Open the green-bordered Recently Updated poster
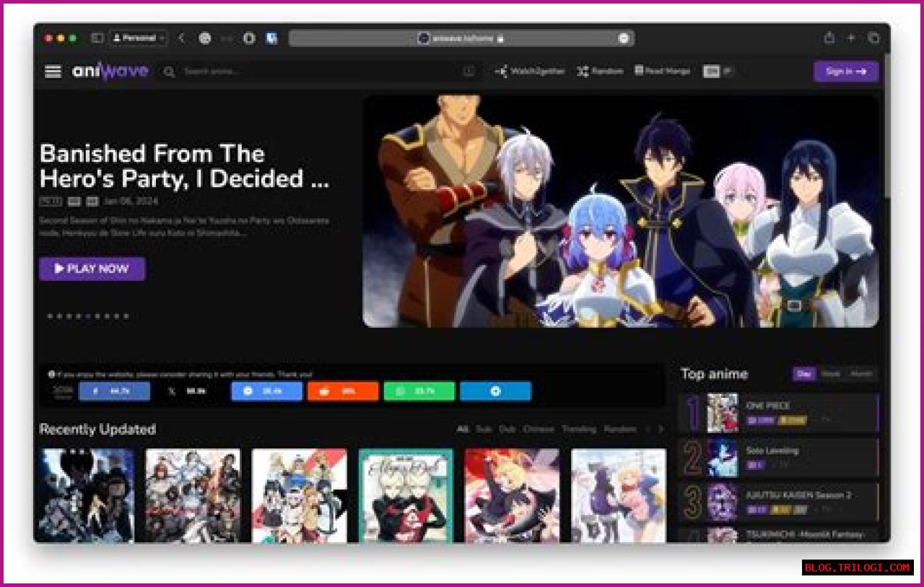This screenshot has height=587, width=924. tap(406, 495)
